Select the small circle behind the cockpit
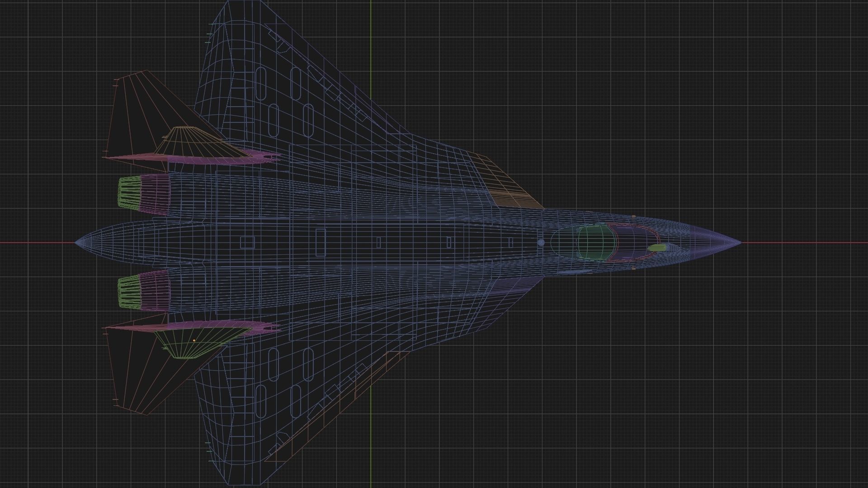Viewport: 868px width, 488px height. [541, 243]
